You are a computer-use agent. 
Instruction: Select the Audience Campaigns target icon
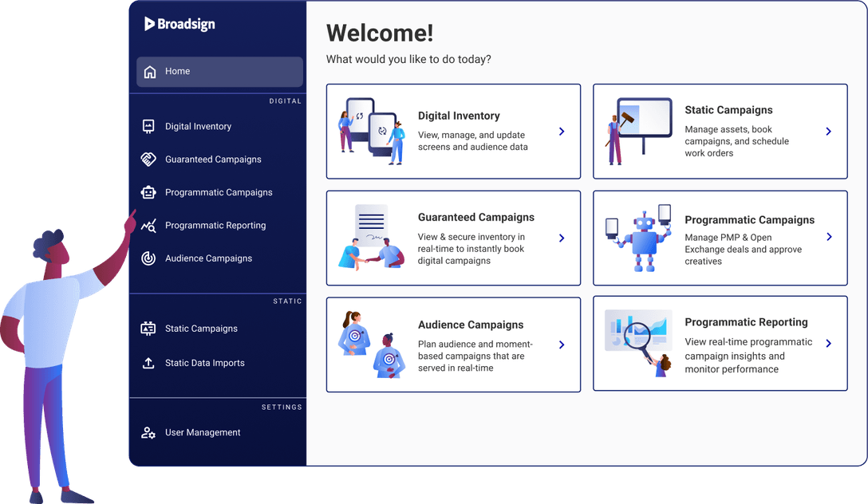pos(148,258)
